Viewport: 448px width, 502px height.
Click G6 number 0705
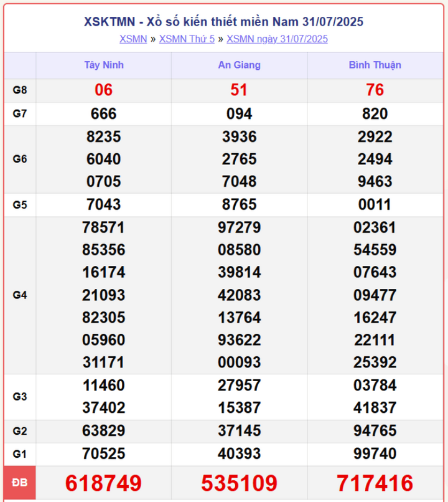(x=104, y=181)
